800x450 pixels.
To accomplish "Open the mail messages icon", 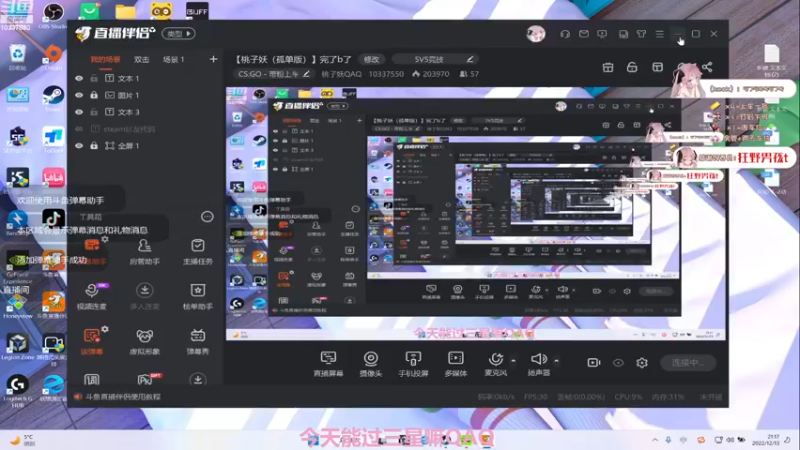I will click(x=584, y=34).
